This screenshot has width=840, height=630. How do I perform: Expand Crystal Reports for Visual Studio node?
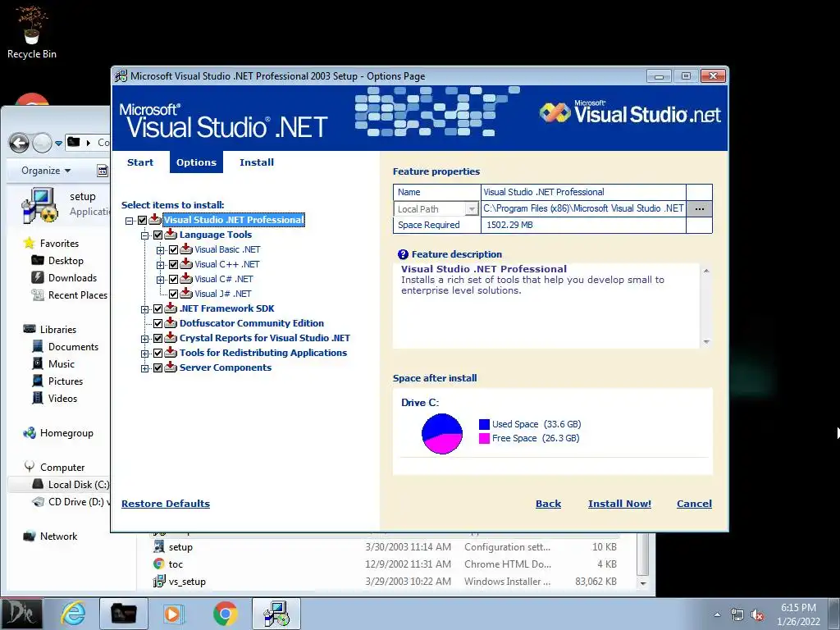pyautogui.click(x=144, y=339)
